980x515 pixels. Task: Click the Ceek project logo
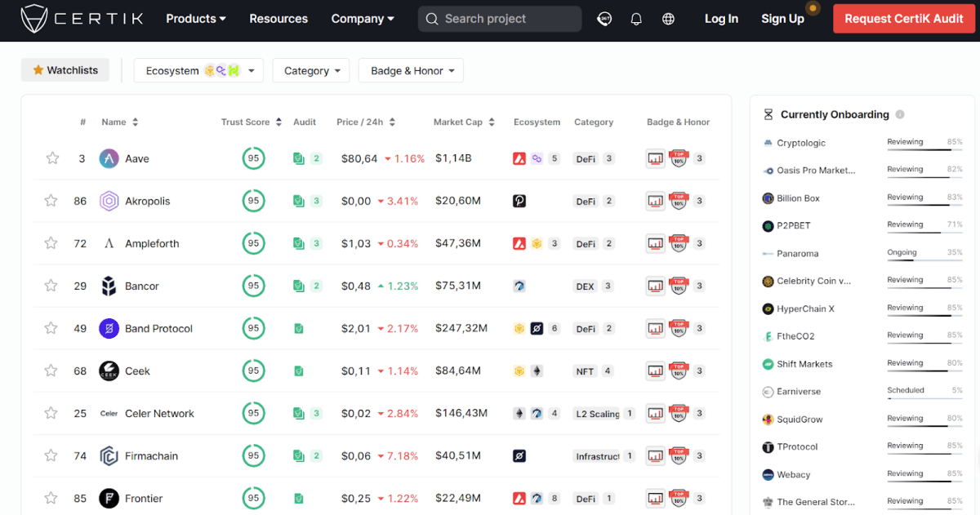click(109, 371)
